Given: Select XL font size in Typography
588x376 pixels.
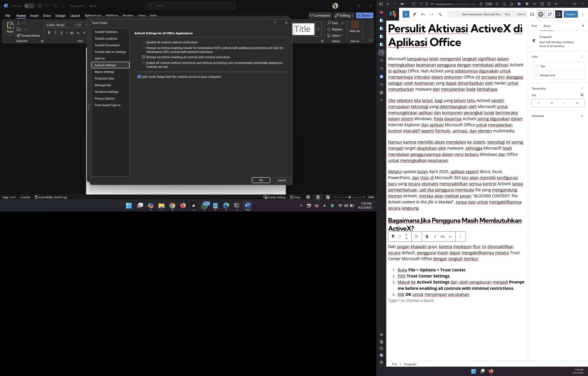Looking at the screenshot, I should (577, 103).
